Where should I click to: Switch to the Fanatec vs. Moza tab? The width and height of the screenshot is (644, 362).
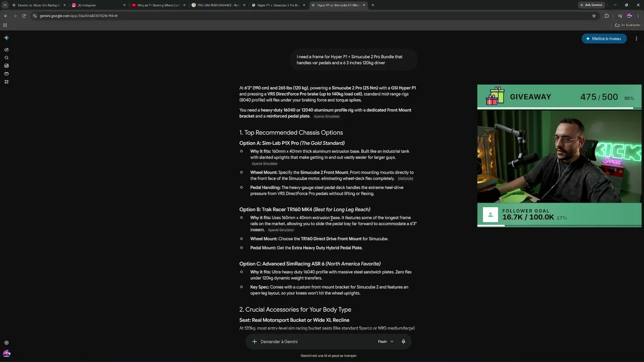point(38,5)
